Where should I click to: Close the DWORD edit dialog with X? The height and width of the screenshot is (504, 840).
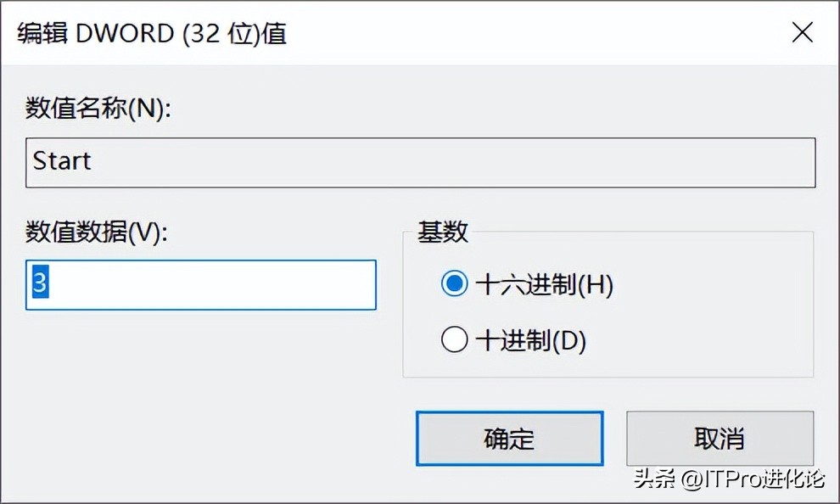(802, 32)
